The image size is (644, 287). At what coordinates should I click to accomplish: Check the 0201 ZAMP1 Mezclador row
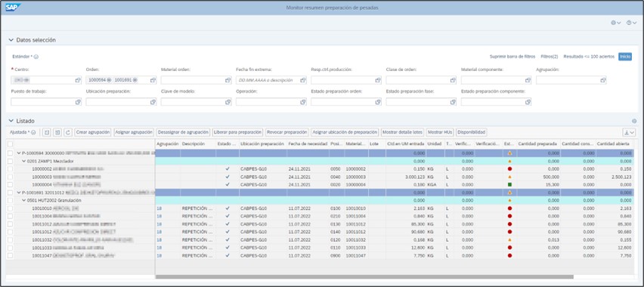11,161
